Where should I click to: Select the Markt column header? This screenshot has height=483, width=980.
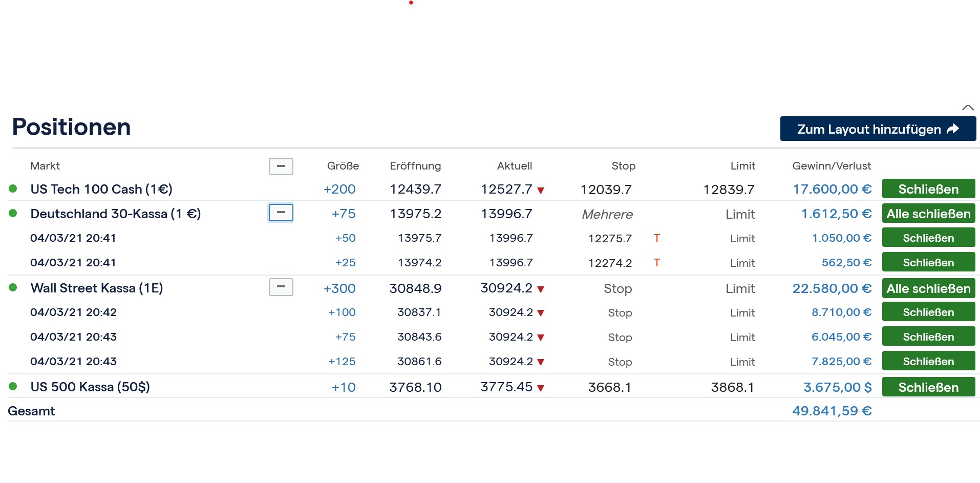pos(45,165)
